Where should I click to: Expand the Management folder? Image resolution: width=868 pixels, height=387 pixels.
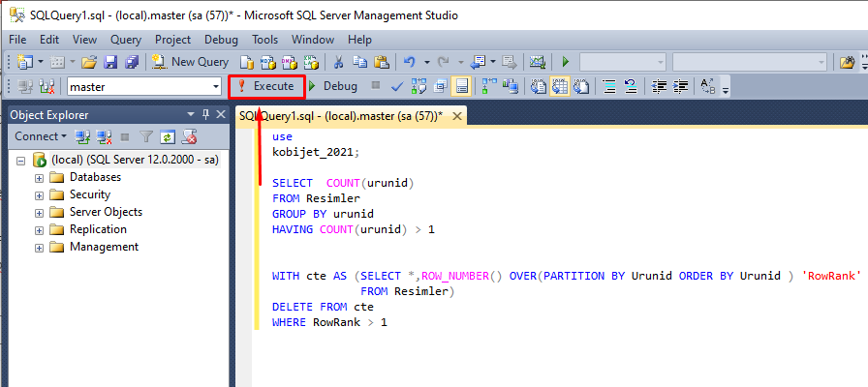pyautogui.click(x=39, y=248)
